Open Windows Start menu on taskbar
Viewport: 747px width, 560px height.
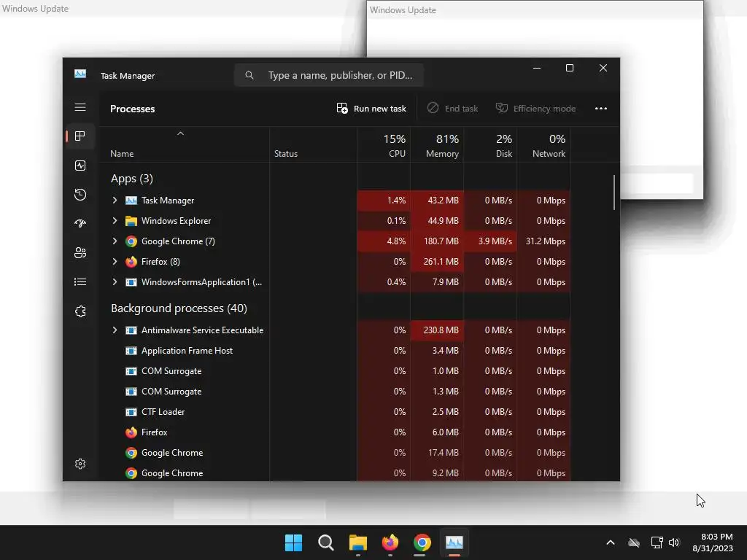click(x=293, y=542)
